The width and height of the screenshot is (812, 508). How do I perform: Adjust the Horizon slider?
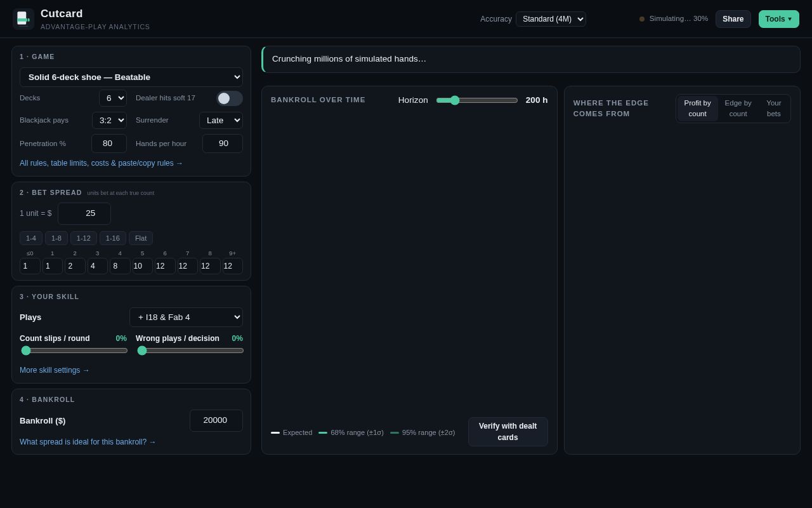[x=477, y=100]
